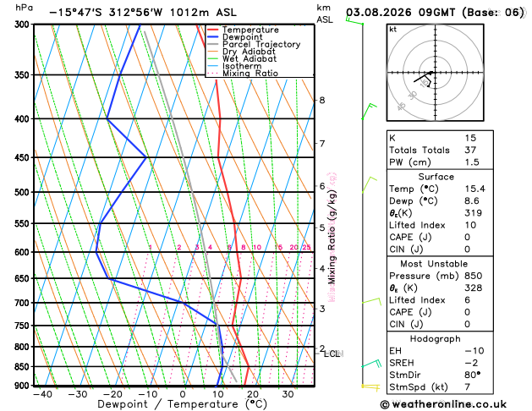Click the Dewpoint / Temperature axis title
This screenshot has width=532, height=411.
(x=182, y=404)
